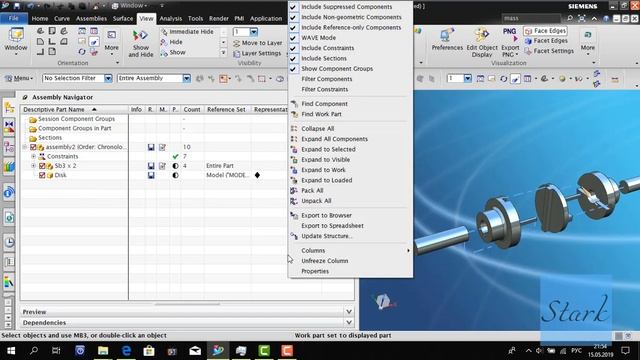This screenshot has width=640, height=360.
Task: Expand the Constraints tree node
Action: 33,156
